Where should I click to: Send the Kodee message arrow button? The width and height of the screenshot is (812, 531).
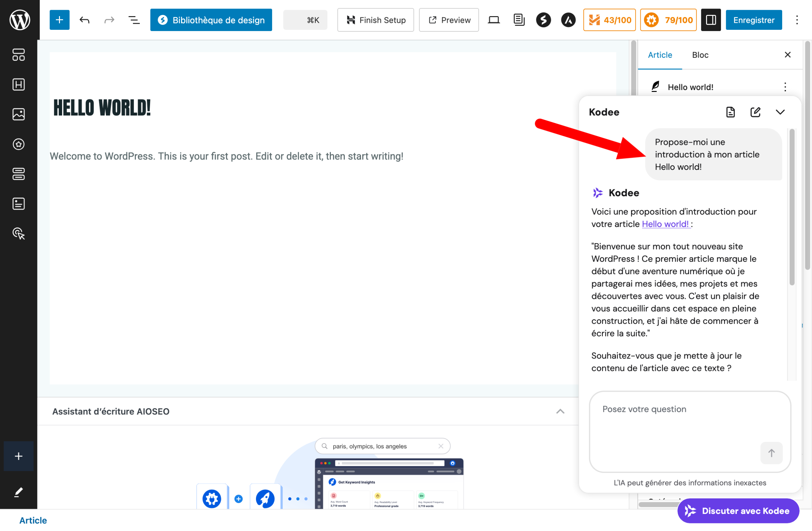point(771,453)
